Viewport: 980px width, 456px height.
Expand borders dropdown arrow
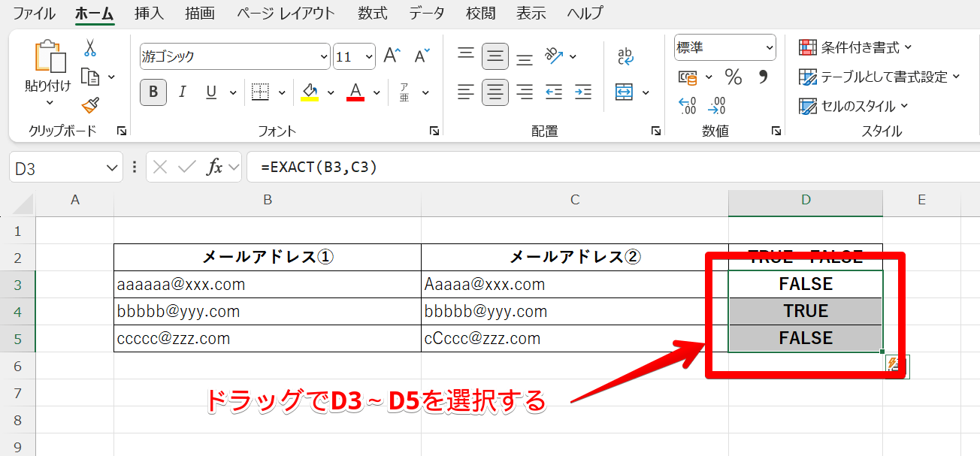coord(282,92)
